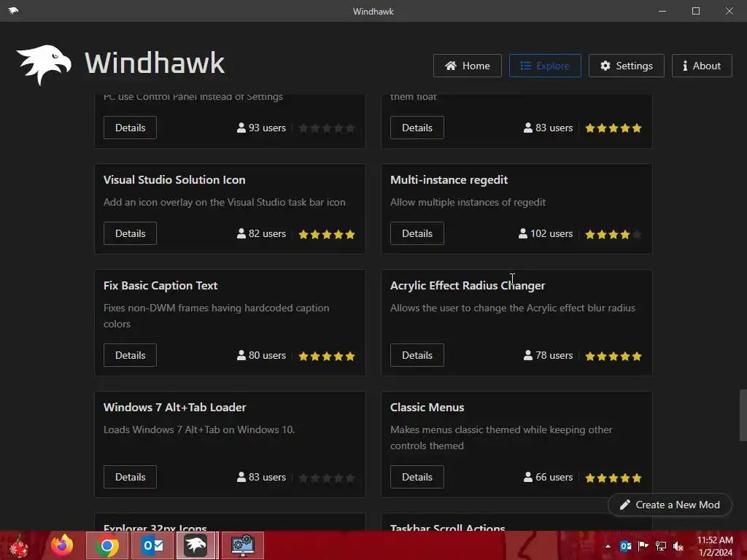Click empty star rating beside 93 users

[x=327, y=128]
